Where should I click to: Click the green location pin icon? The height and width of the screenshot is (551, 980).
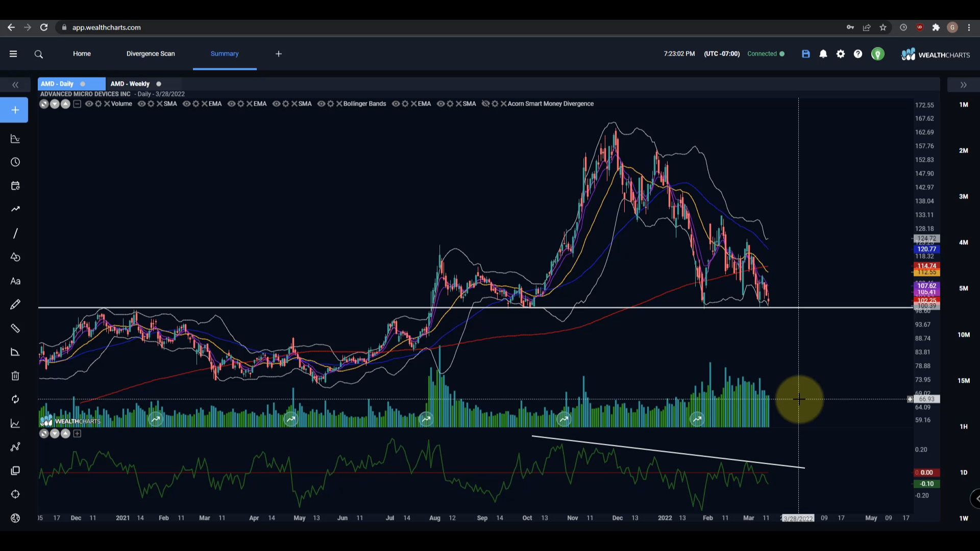[878, 54]
